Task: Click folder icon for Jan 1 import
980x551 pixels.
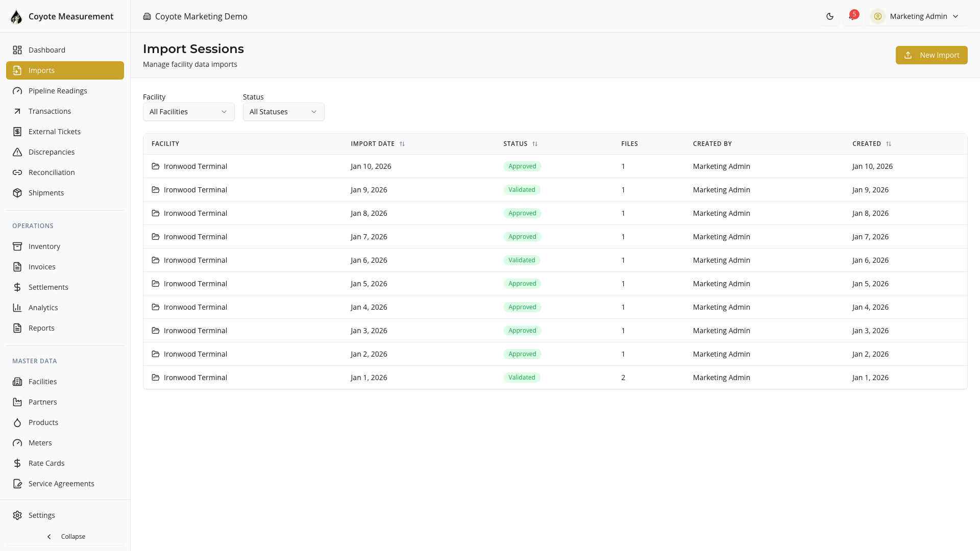Action: pyautogui.click(x=156, y=378)
